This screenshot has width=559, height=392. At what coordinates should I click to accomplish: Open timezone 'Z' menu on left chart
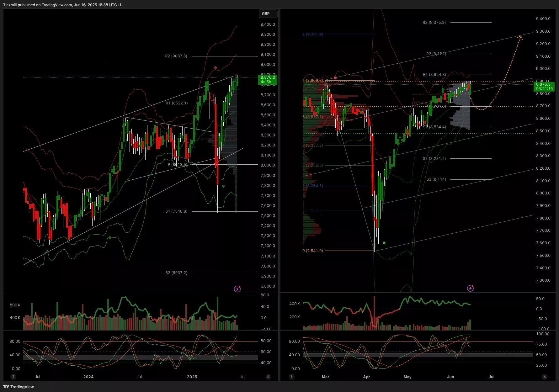(13, 377)
